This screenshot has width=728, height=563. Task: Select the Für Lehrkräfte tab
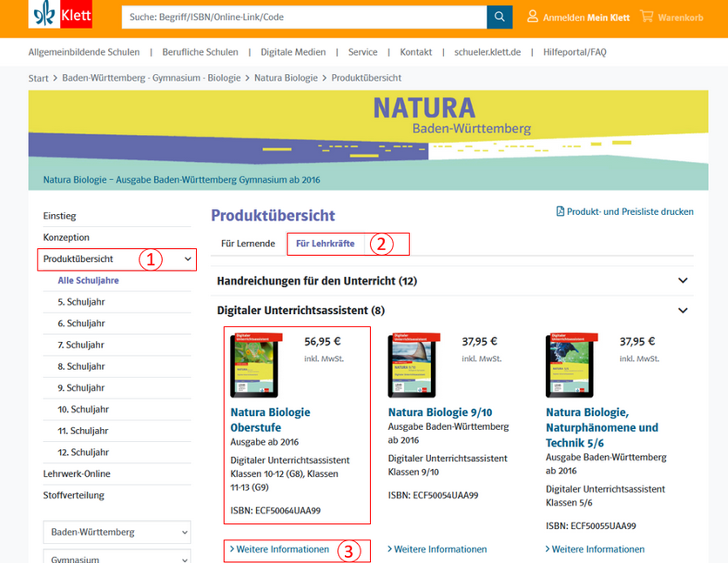pos(325,244)
